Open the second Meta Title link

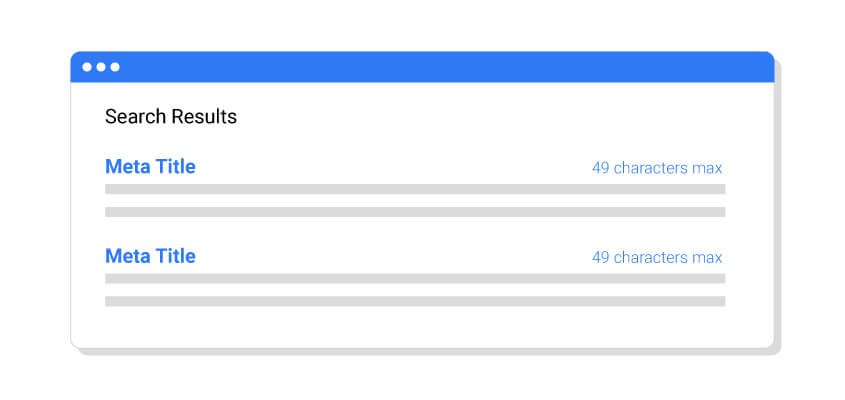point(150,256)
